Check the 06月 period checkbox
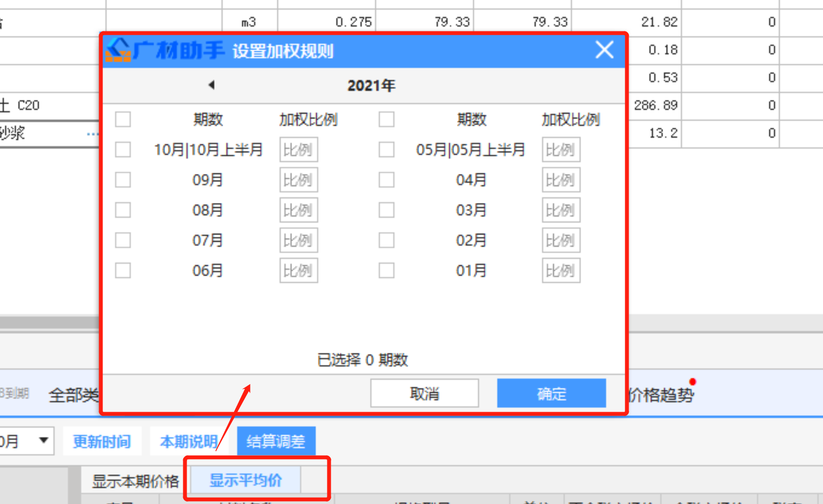The image size is (823, 504). click(123, 270)
